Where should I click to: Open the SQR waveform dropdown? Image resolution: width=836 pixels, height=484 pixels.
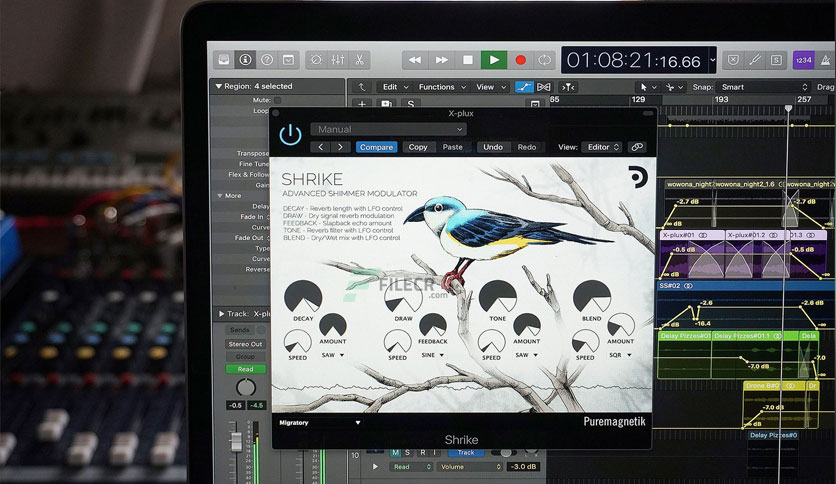(x=620, y=355)
